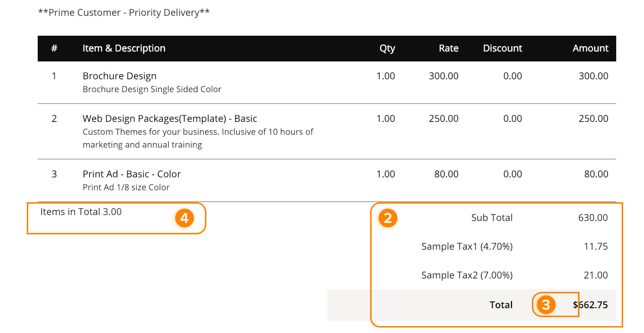Click the Item & Description column header
The height and width of the screenshot is (333, 644).
coord(124,49)
